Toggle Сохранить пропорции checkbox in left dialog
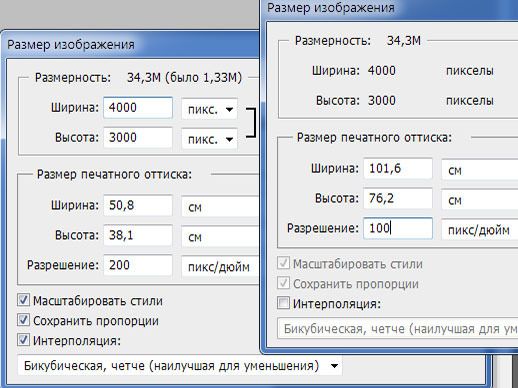The width and height of the screenshot is (518, 388). click(x=23, y=320)
